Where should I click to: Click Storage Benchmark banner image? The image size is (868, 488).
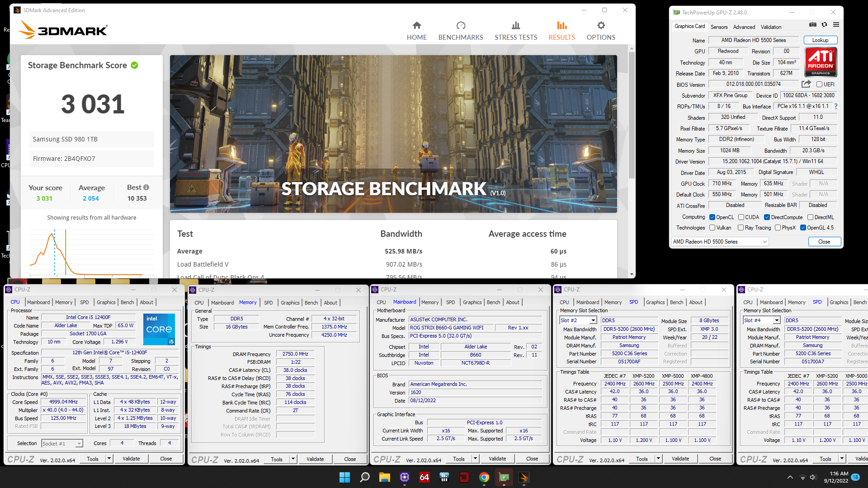pos(393,134)
